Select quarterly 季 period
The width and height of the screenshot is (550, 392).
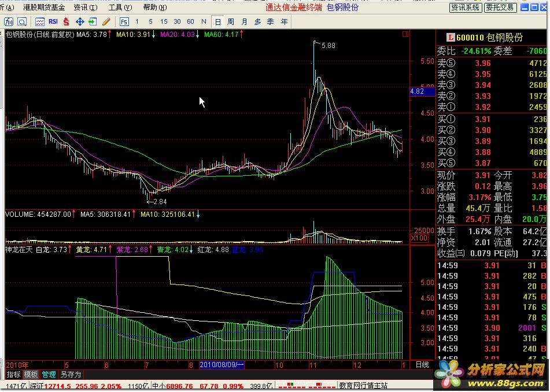point(271,22)
